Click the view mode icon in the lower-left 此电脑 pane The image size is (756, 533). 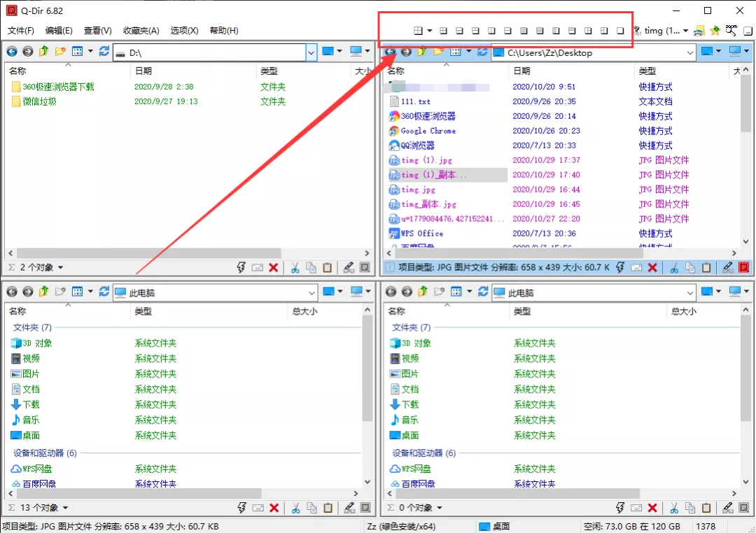pos(77,292)
